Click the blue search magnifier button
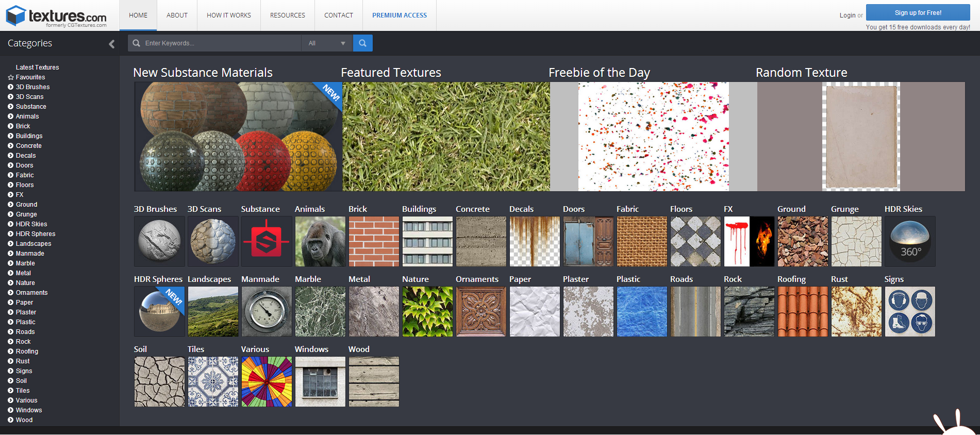 pos(362,43)
